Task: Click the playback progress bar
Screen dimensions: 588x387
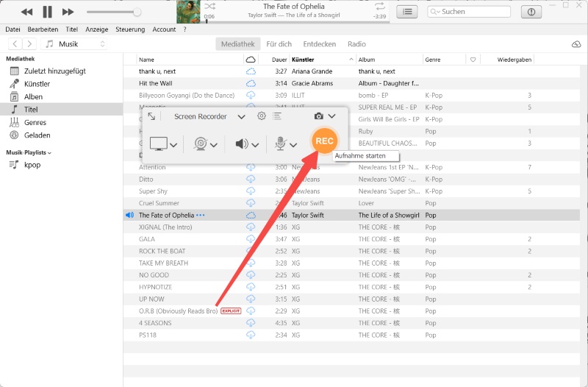Action: click(296, 21)
